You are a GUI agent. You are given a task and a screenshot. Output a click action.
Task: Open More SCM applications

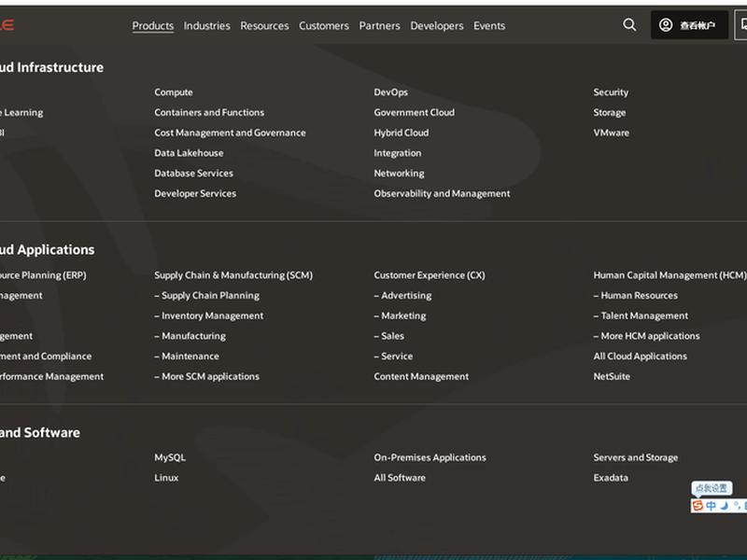click(206, 377)
